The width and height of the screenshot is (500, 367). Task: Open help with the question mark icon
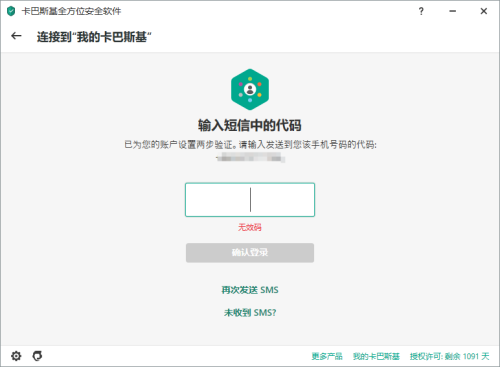(x=421, y=11)
